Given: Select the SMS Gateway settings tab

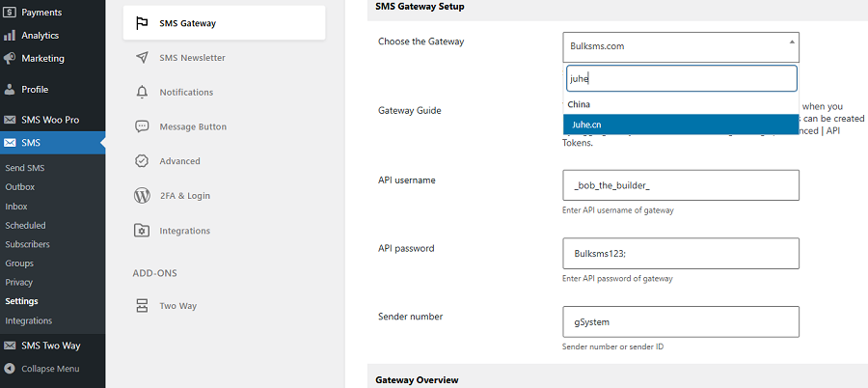Looking at the screenshot, I should tap(224, 23).
